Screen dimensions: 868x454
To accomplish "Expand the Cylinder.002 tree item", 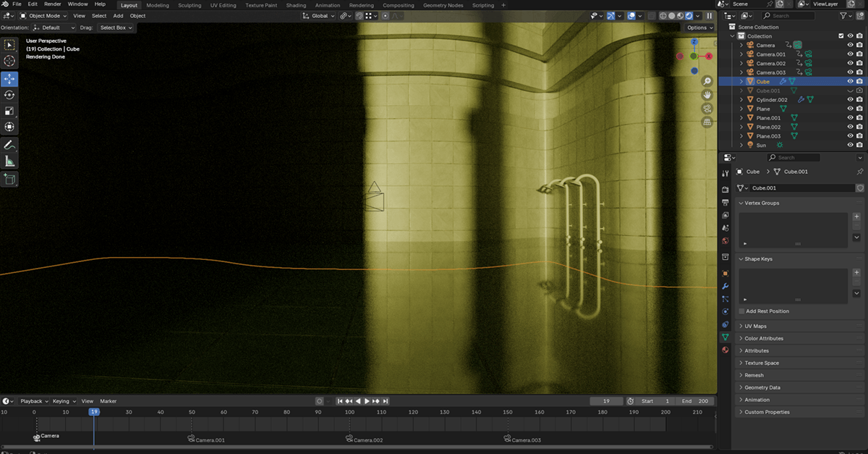I will tap(741, 100).
